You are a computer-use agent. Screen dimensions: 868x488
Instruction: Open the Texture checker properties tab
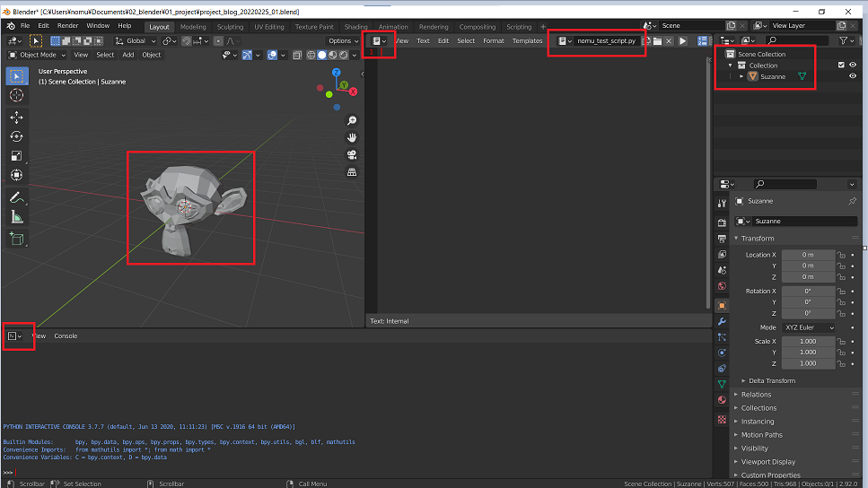pos(722,420)
